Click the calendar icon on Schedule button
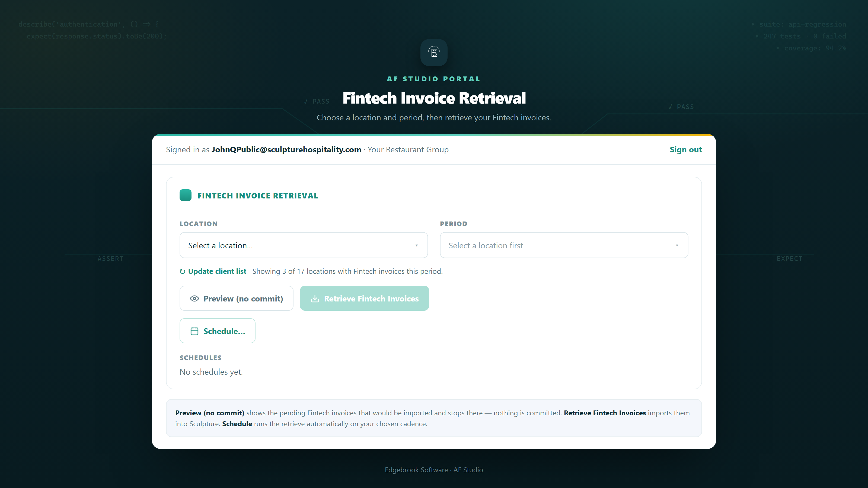Image resolution: width=868 pixels, height=488 pixels. pyautogui.click(x=194, y=331)
